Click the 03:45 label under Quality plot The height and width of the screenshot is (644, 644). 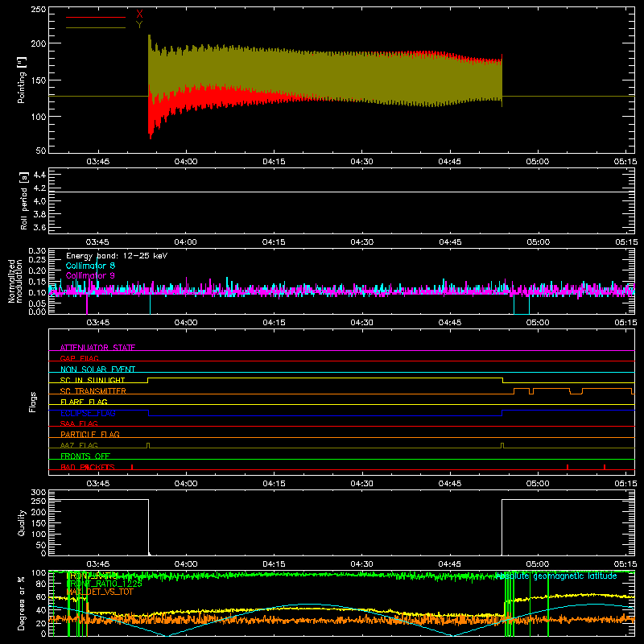(97, 564)
